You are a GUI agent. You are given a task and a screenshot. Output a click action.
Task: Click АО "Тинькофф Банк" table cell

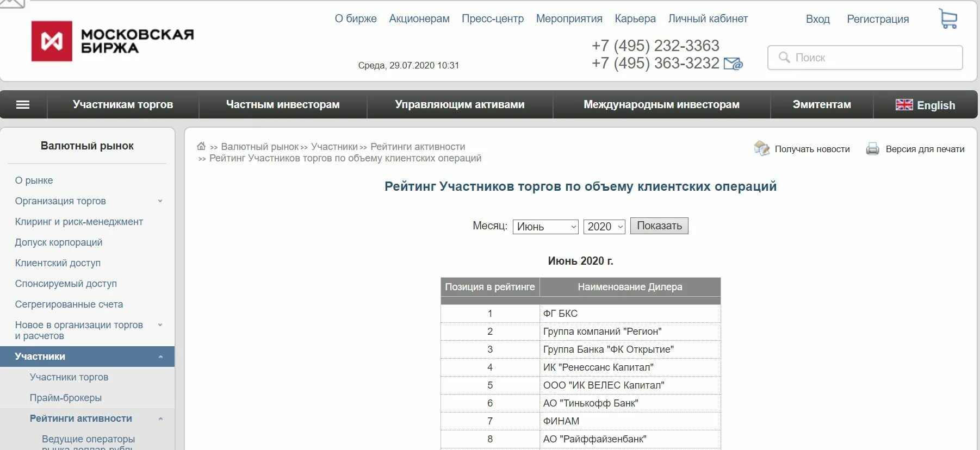pyautogui.click(x=630, y=403)
